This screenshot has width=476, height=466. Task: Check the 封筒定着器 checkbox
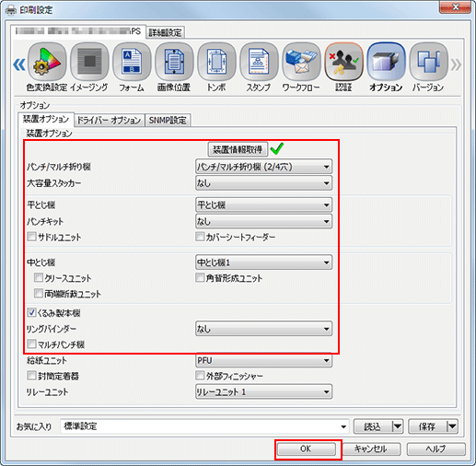(31, 376)
